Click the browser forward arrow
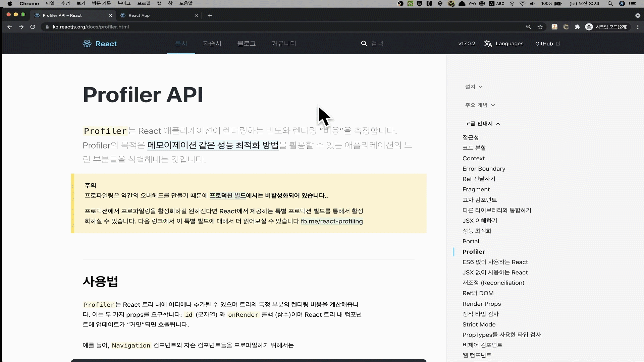The height and width of the screenshot is (362, 644). pyautogui.click(x=21, y=27)
